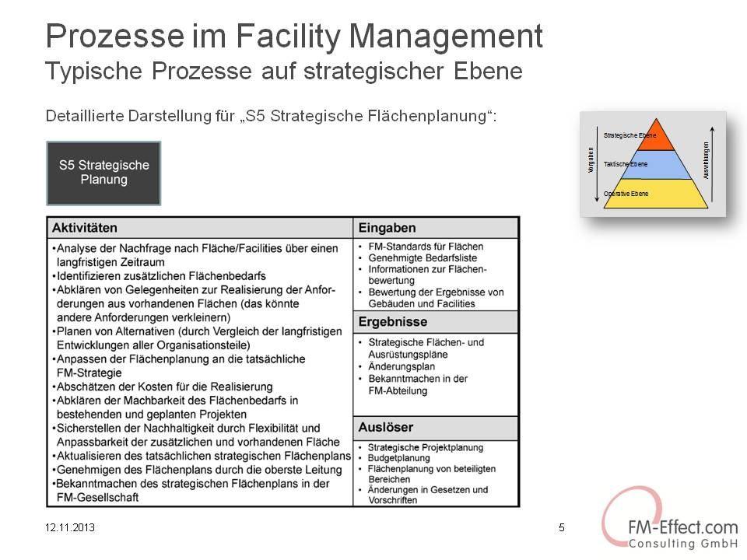Click 'Flächenplanung von beteiligten Bereichen' entry
747x560 pixels.
point(427,474)
